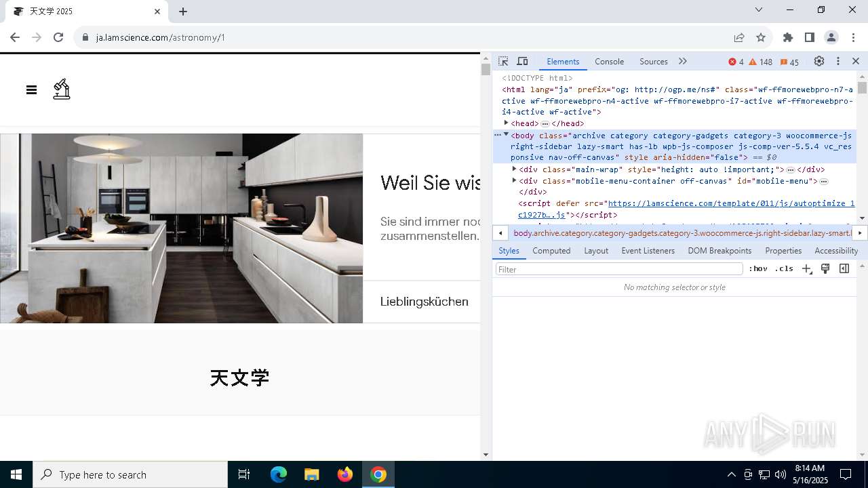Launch Microsoft Edge from taskbar
This screenshot has height=488, width=868.
279,474
